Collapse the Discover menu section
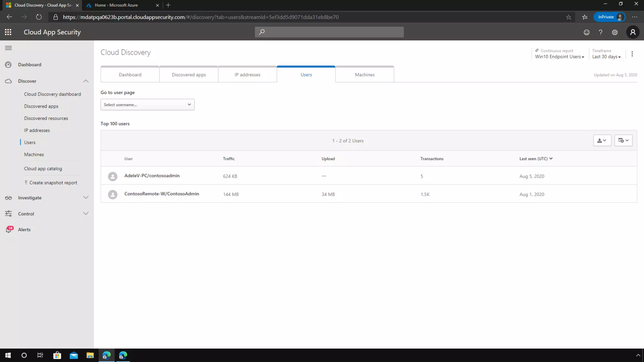The width and height of the screenshot is (644, 362). click(86, 81)
